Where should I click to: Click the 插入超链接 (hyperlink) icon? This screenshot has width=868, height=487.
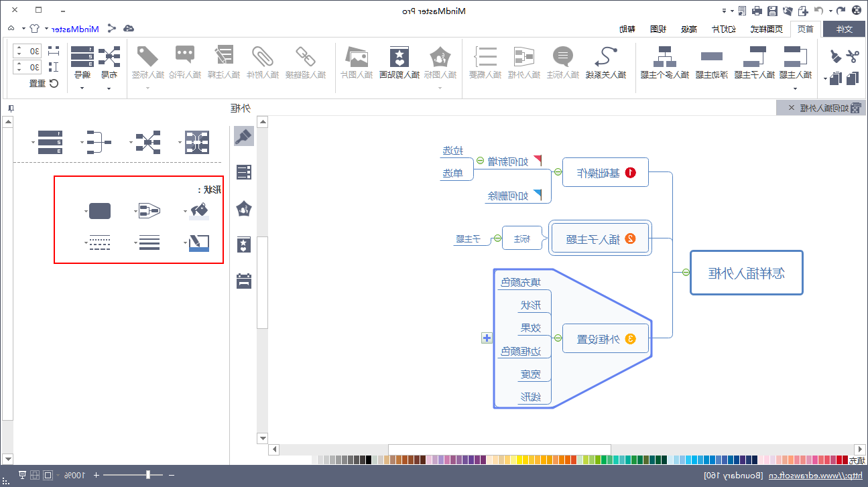coord(305,57)
